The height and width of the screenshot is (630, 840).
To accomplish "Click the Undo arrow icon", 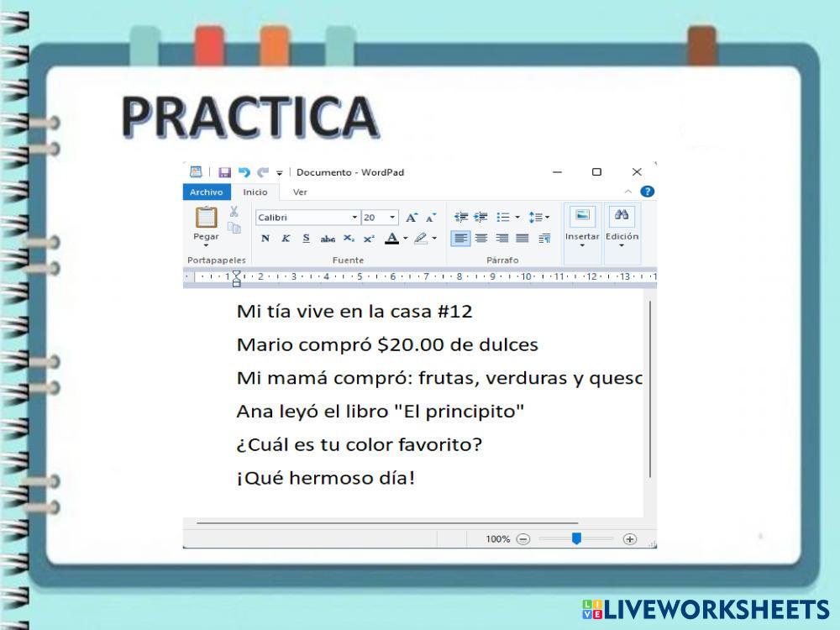I will click(244, 172).
